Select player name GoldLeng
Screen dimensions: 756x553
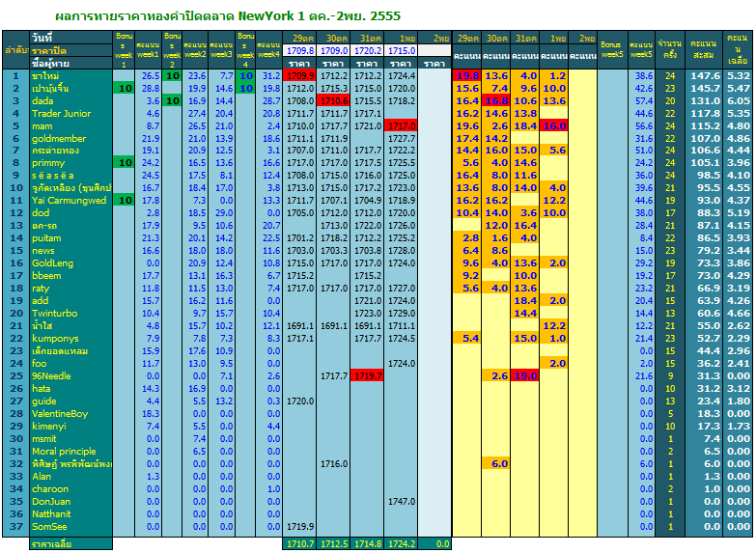click(x=52, y=263)
